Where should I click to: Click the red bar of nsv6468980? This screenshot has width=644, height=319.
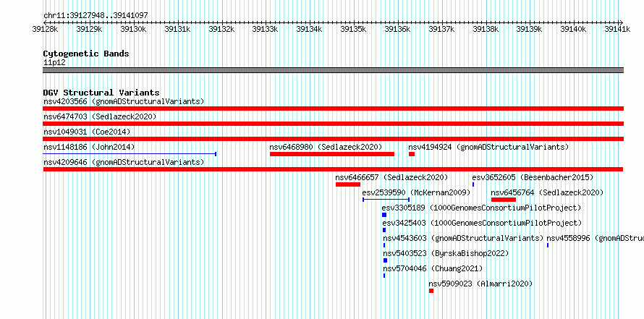332,154
